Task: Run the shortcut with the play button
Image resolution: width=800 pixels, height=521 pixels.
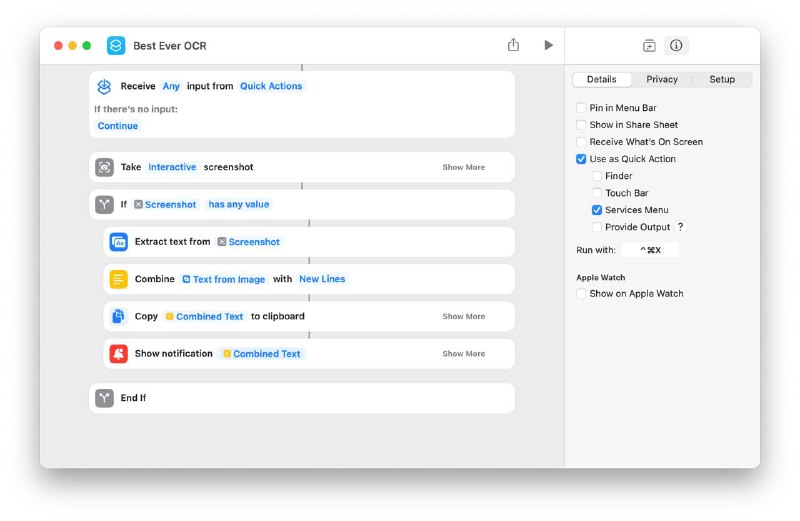Action: point(548,45)
